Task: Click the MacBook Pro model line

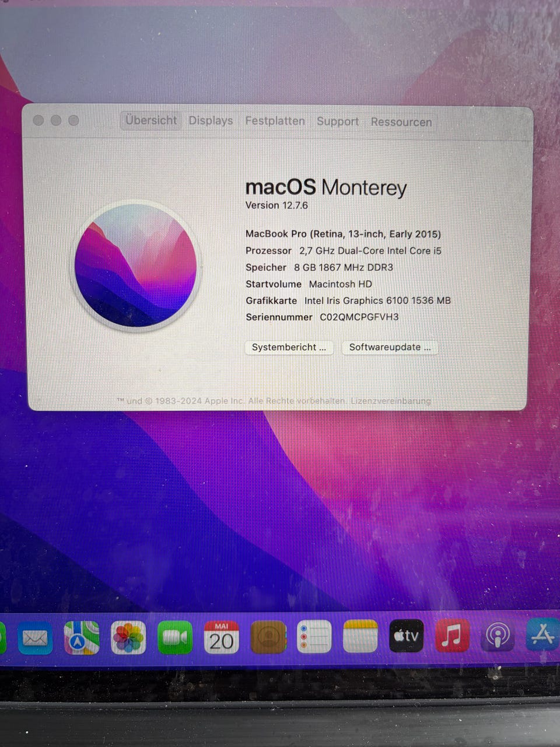Action: [343, 234]
